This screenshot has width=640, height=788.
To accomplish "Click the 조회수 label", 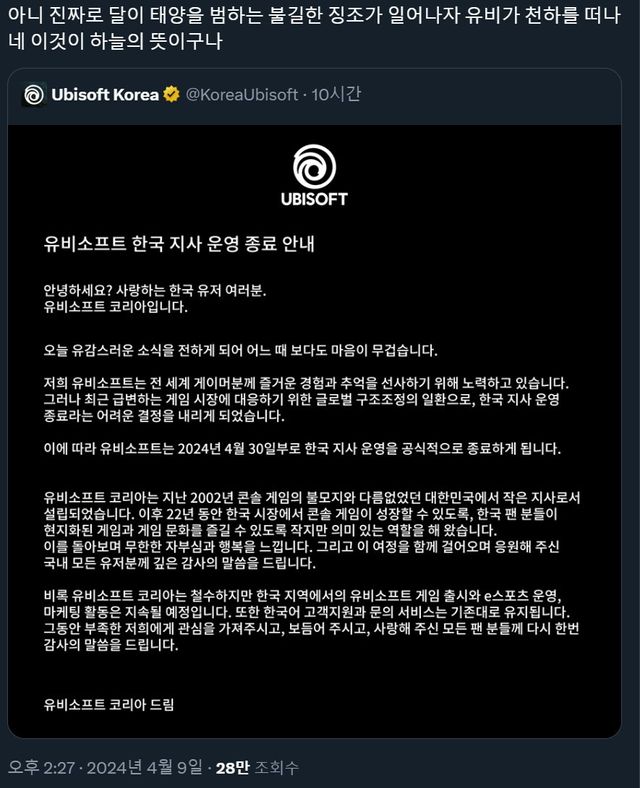I will (277, 767).
